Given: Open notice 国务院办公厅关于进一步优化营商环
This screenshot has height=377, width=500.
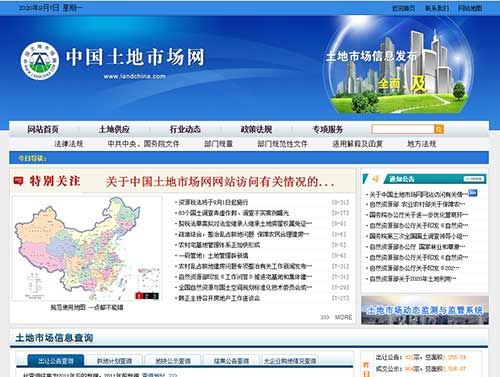Looking at the screenshot, I should pos(418,215).
